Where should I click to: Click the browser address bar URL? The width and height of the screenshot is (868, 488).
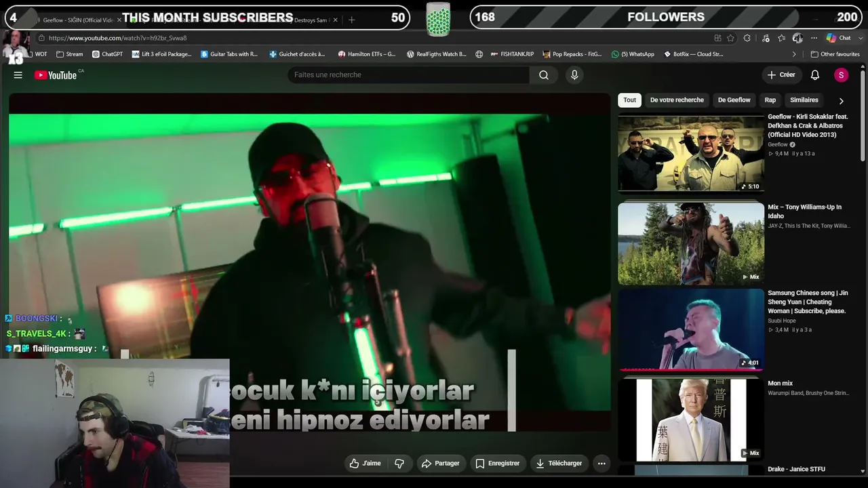(117, 38)
